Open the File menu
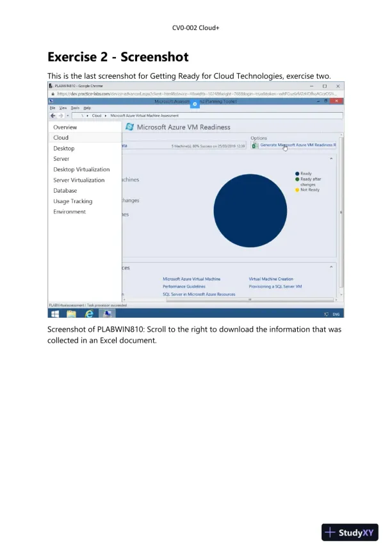Image resolution: width=392 pixels, height=554 pixels. coord(53,108)
